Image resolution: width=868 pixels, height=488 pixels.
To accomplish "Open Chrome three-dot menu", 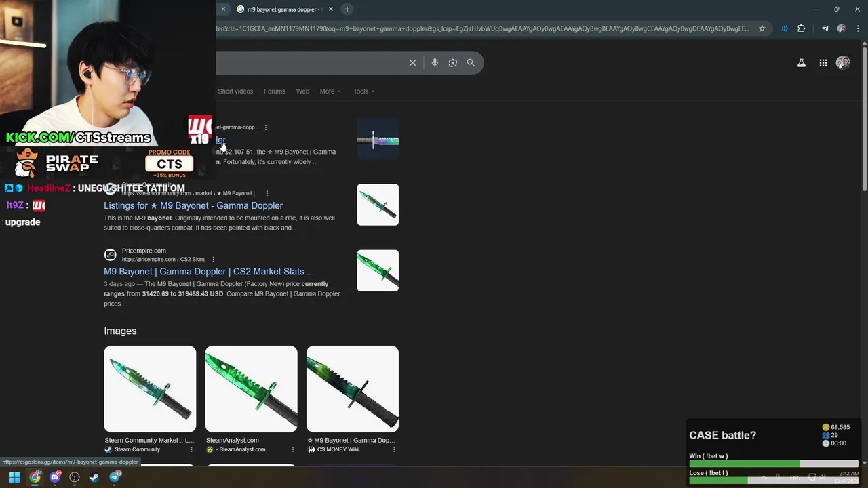I will (x=858, y=28).
